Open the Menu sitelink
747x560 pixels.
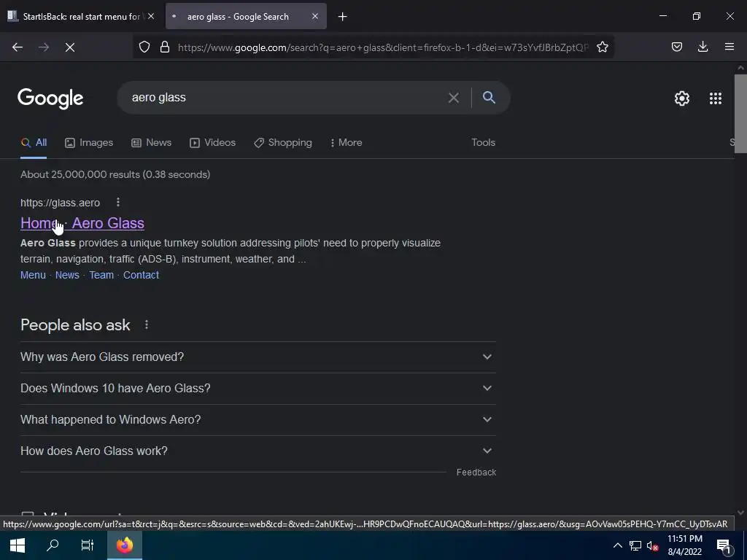coord(33,275)
